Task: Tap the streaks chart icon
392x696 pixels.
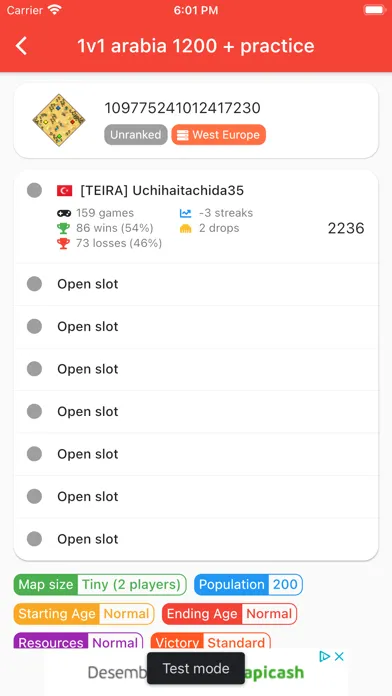Action: coord(186,213)
